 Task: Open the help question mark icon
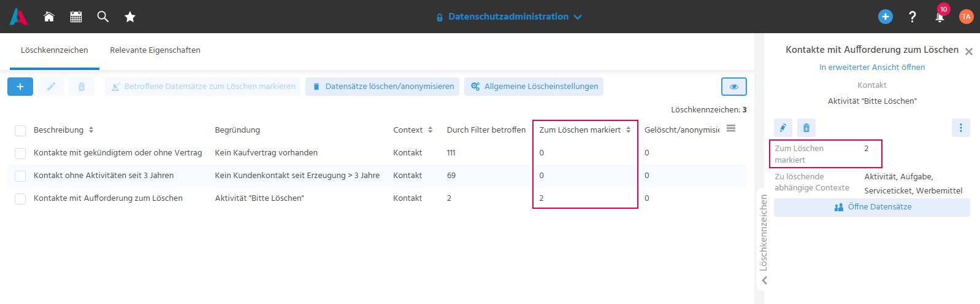(x=913, y=17)
